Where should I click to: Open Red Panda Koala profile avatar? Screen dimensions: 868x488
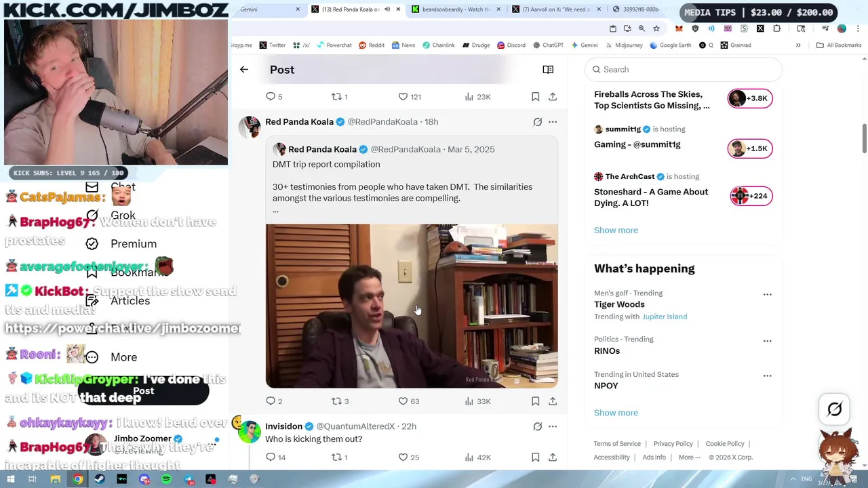coord(249,127)
